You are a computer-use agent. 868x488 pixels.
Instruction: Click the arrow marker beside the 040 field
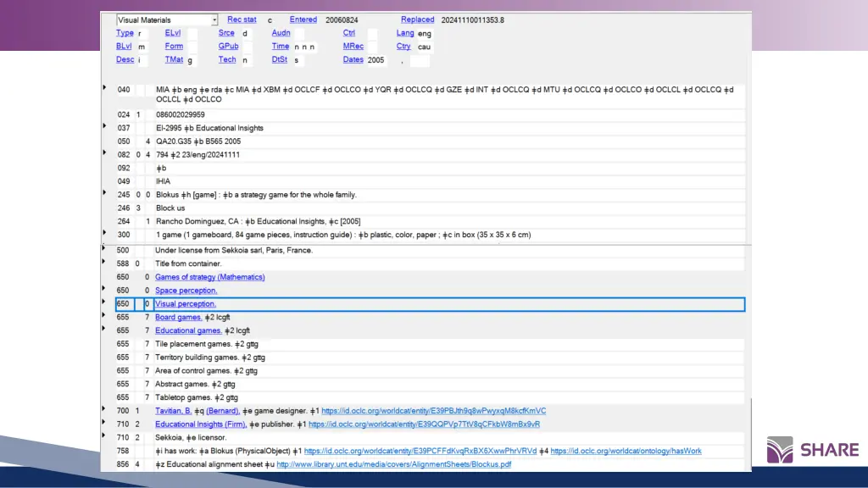click(104, 87)
